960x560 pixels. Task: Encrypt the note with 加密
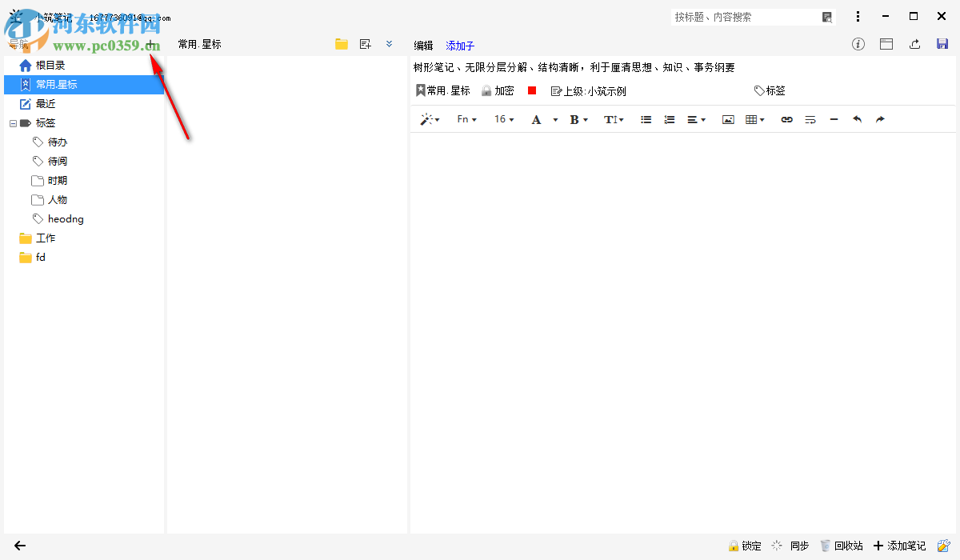click(498, 90)
